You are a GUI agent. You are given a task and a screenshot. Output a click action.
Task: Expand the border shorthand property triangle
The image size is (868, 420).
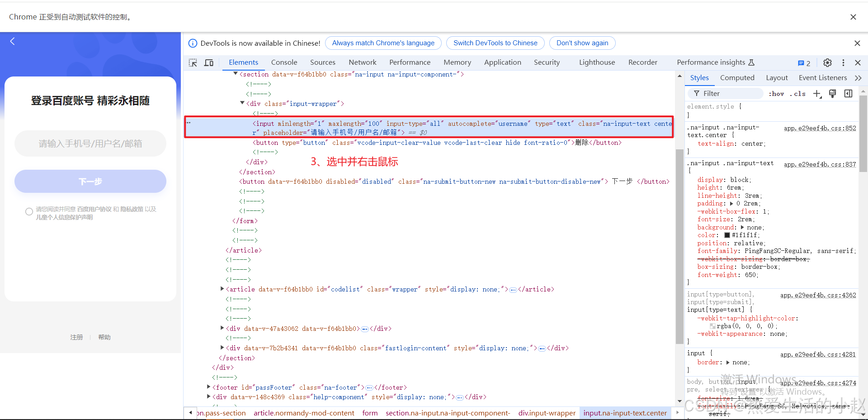728,363
